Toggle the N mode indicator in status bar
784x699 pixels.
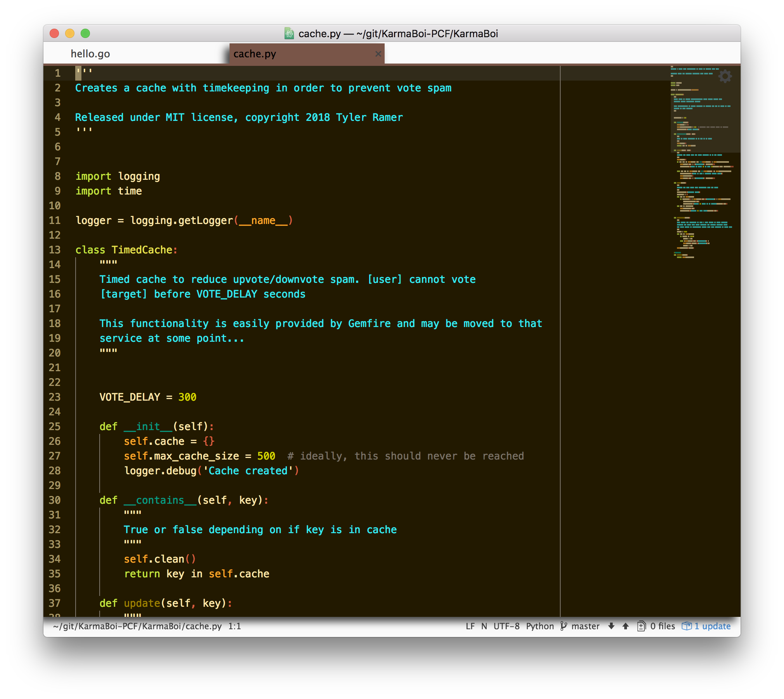pyautogui.click(x=484, y=626)
